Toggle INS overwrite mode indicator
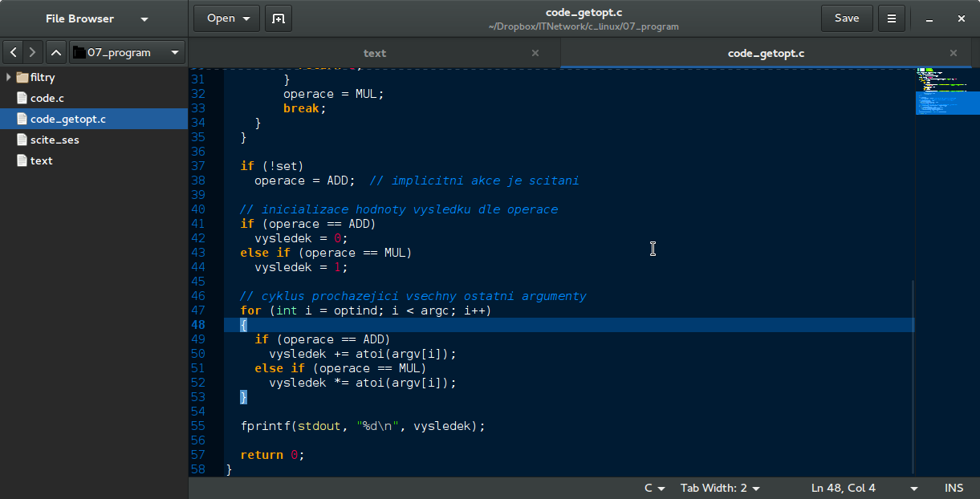Screen dimensions: 980x499 tap(954, 488)
